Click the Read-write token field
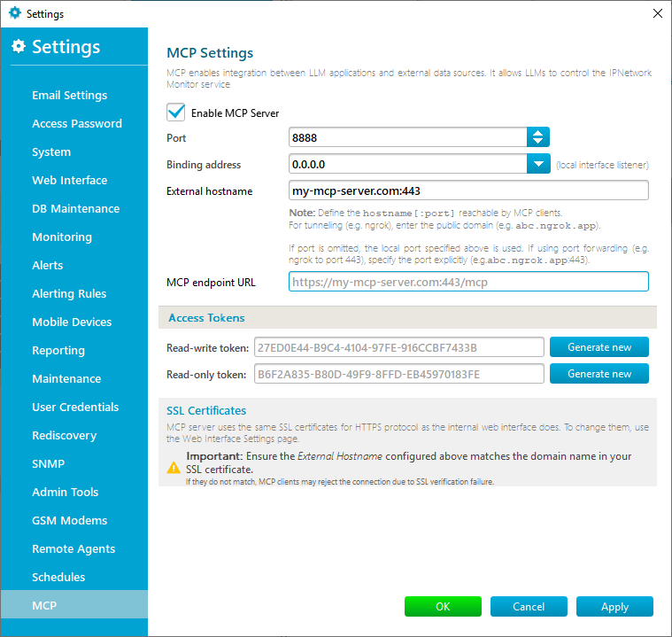This screenshot has height=637, width=672. (398, 346)
